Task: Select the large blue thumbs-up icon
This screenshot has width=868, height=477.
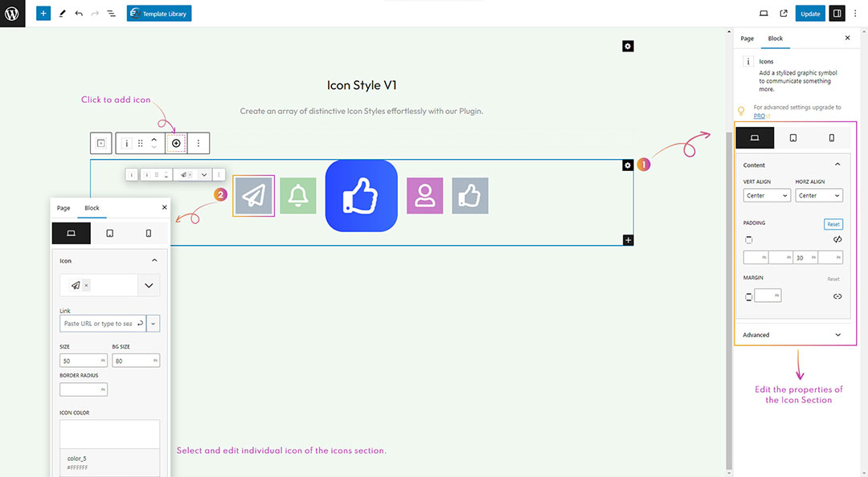Action: 361,196
